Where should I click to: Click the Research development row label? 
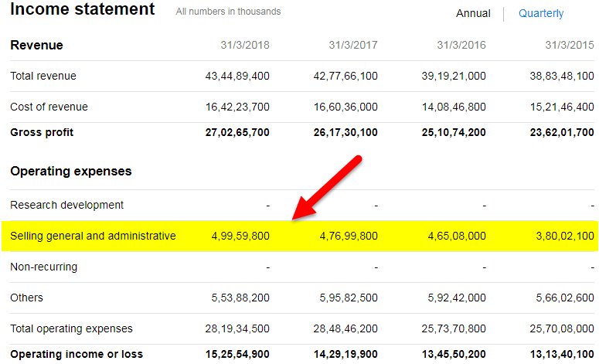pos(66,205)
